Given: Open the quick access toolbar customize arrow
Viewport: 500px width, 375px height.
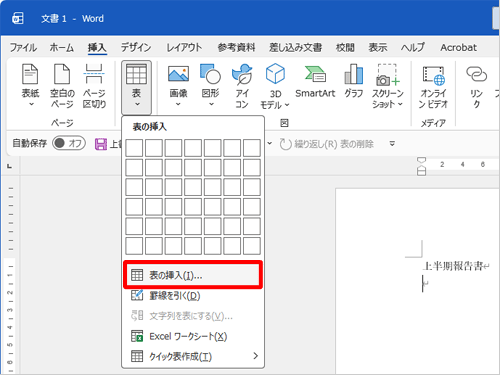Looking at the screenshot, I should 392,144.
